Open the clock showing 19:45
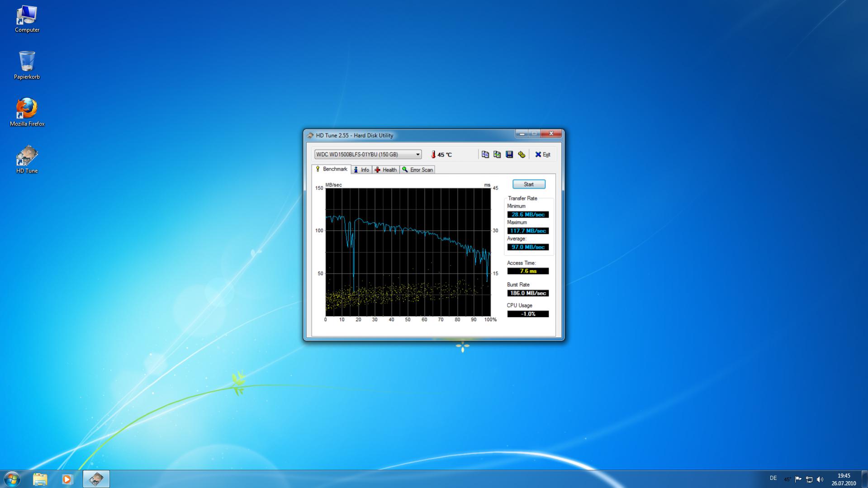This screenshot has width=868, height=488. click(844, 479)
